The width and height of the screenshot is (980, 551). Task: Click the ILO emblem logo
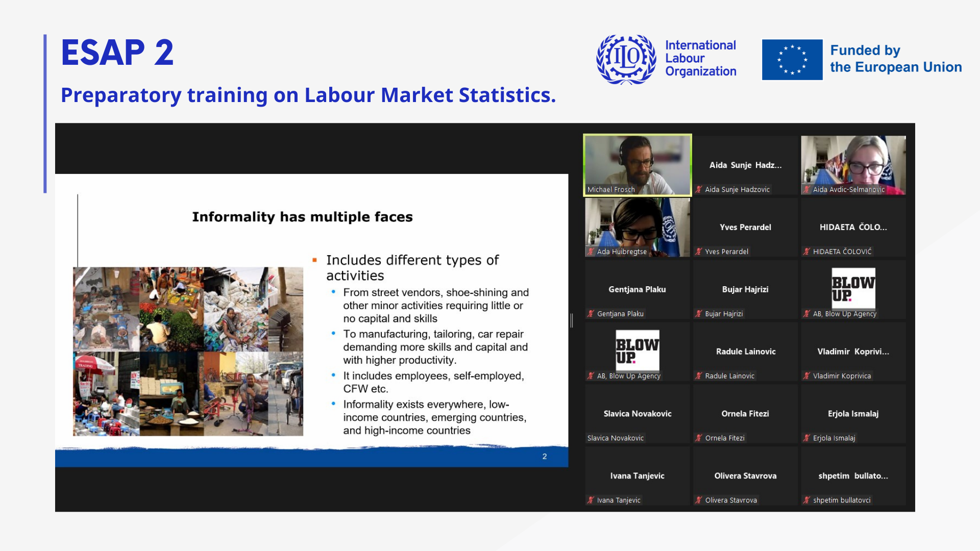coord(626,59)
